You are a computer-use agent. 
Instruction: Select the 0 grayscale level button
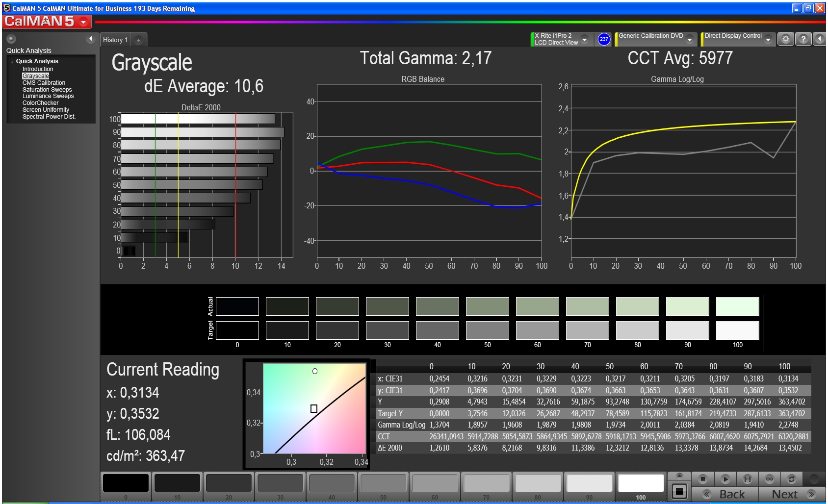[x=126, y=486]
